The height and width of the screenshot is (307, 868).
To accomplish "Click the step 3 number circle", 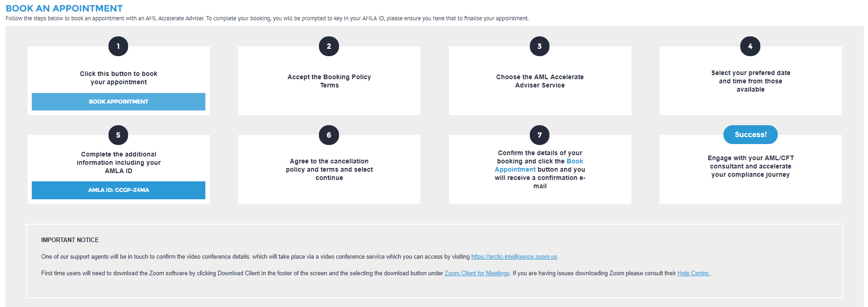I will point(539,46).
